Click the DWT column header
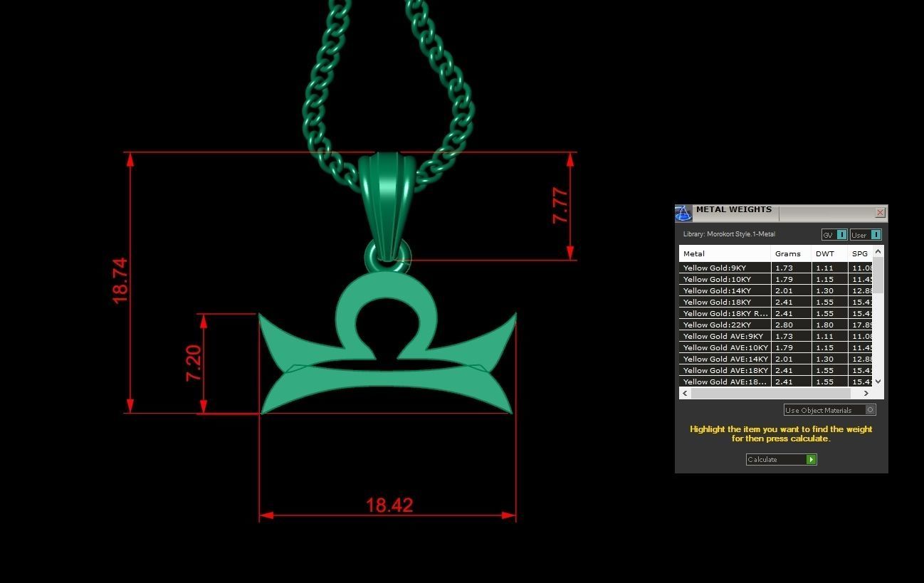This screenshot has width=924, height=583. [829, 253]
